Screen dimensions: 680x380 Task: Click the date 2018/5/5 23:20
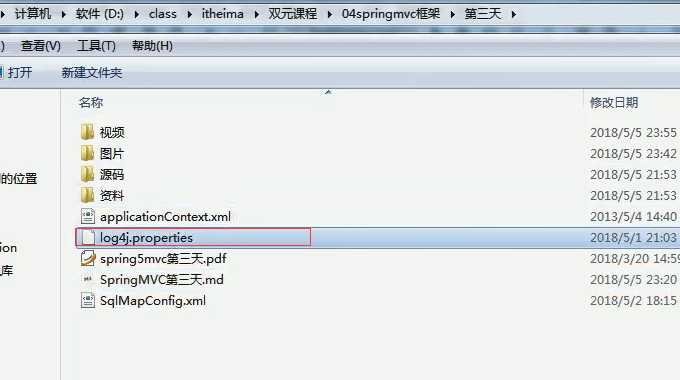point(633,280)
